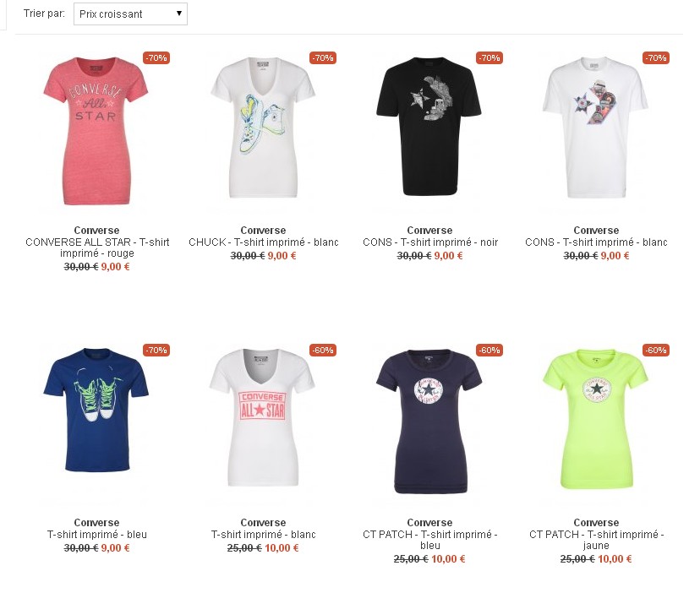Click the dropdown arrow next to Prix croissant
Screen dimensions: 700x593
pyautogui.click(x=179, y=14)
